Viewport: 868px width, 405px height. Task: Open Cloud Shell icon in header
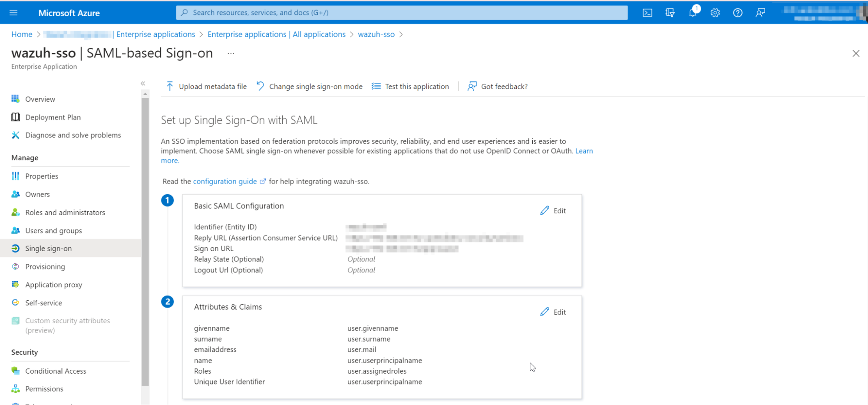click(647, 13)
